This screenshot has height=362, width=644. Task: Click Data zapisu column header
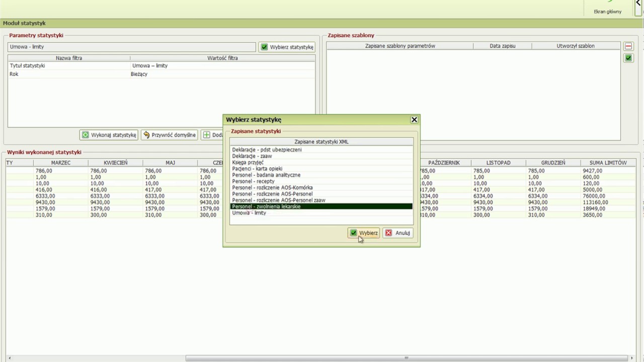click(x=502, y=46)
